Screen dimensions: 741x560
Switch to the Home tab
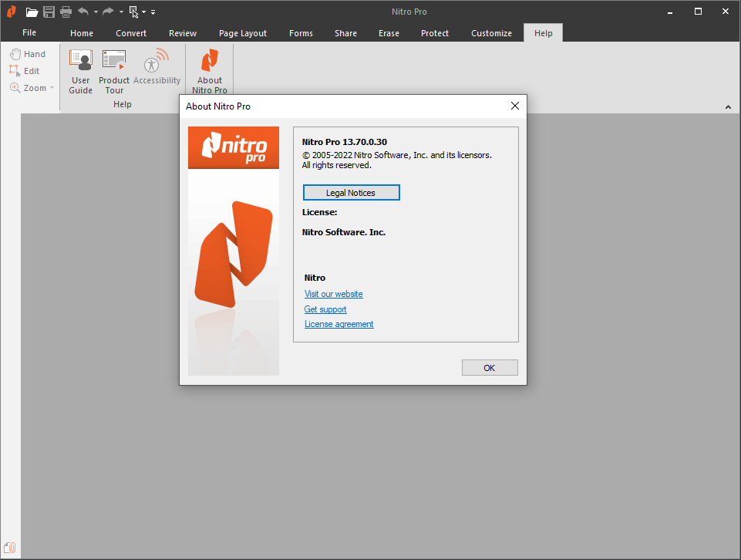82,33
